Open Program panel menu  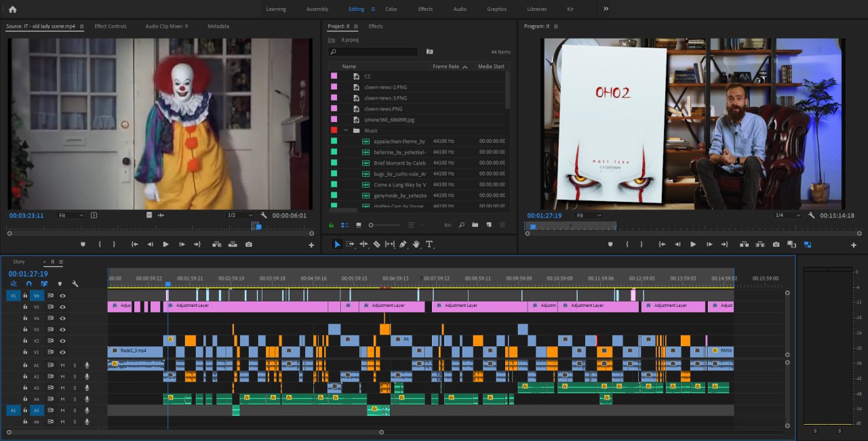click(556, 26)
